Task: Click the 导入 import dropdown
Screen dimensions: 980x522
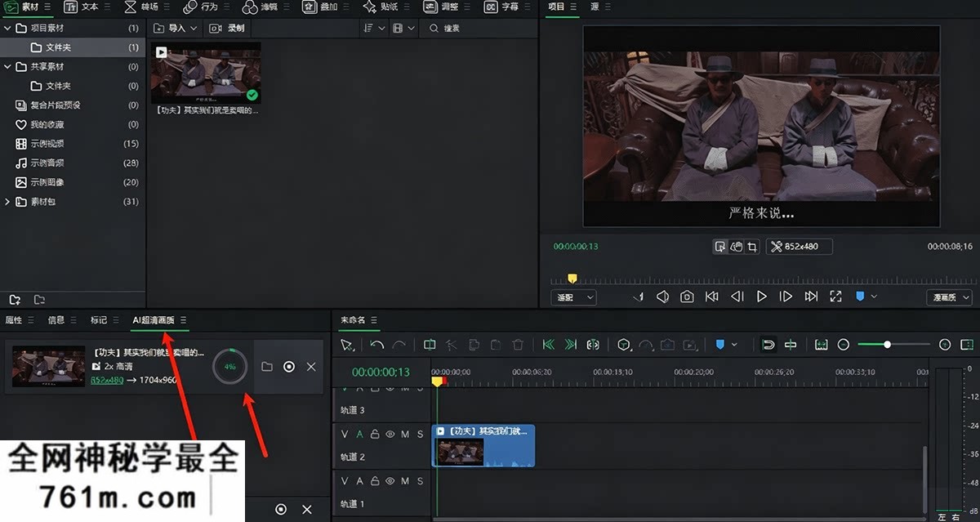Action: click(x=176, y=28)
